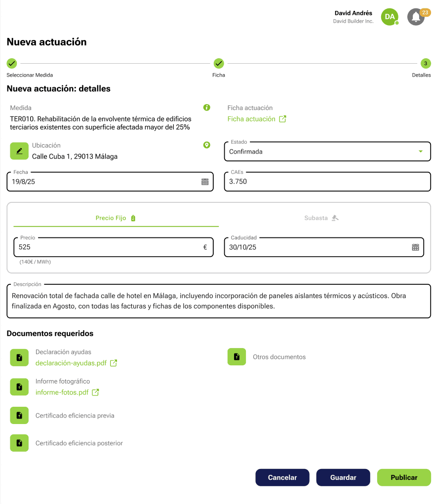The height and width of the screenshot is (504, 433).
Task: Click the document icon for Informe fotográfico
Action: click(19, 387)
